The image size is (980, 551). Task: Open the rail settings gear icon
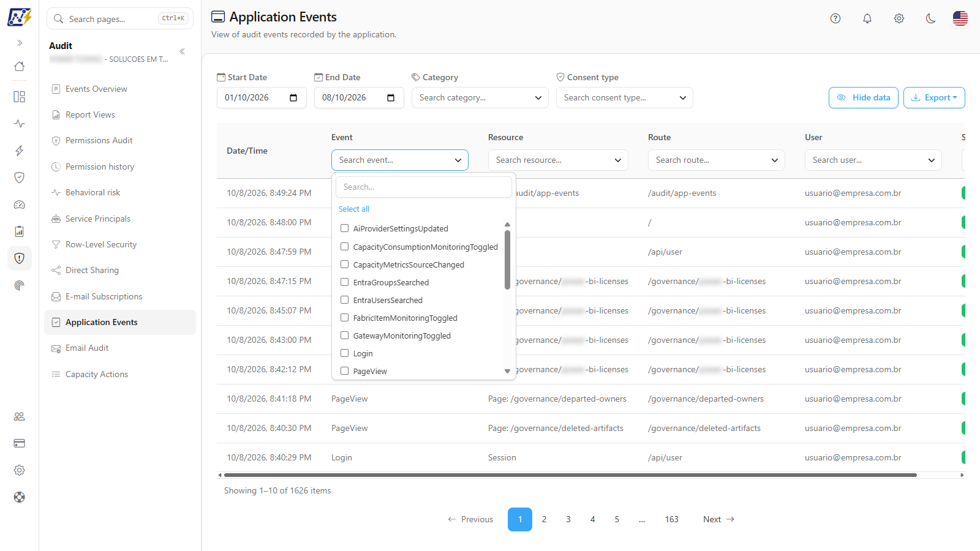point(20,470)
